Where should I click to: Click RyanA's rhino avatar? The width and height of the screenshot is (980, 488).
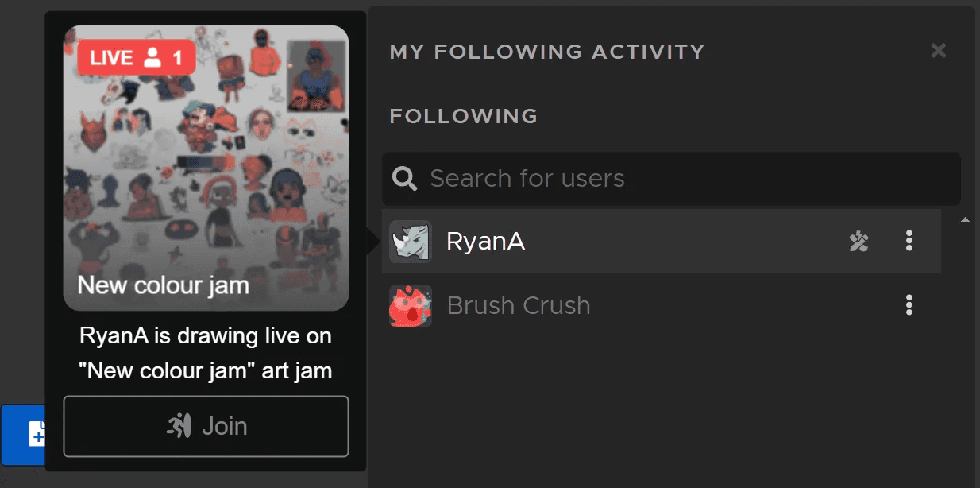coord(411,241)
